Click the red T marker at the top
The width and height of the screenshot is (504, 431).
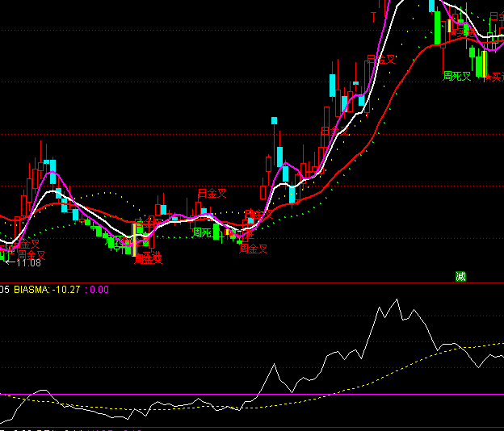pyautogui.click(x=374, y=16)
